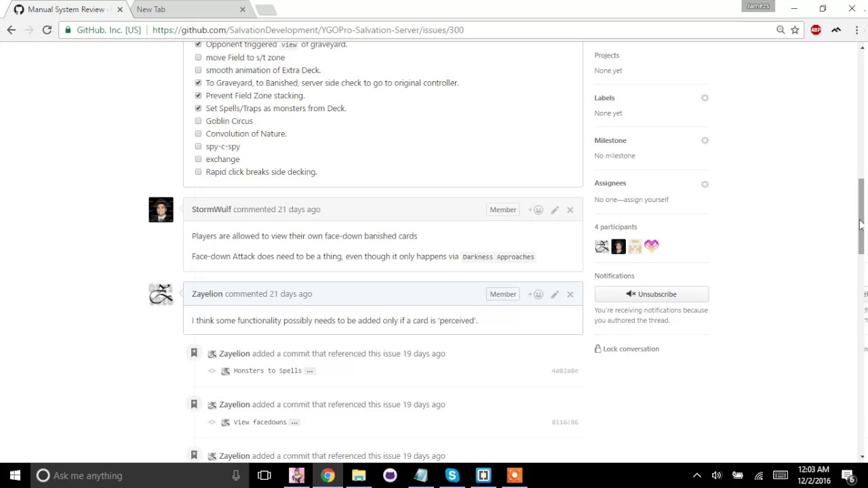Viewport: 868px width, 488px height.
Task: Click the Unsubscribe button
Action: (652, 294)
